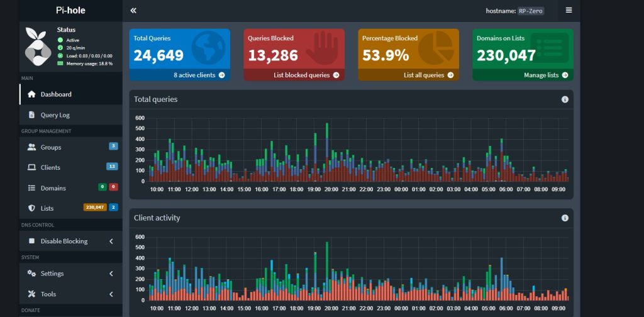Click the Pi-hole title in header
The height and width of the screenshot is (317, 644).
(x=70, y=11)
